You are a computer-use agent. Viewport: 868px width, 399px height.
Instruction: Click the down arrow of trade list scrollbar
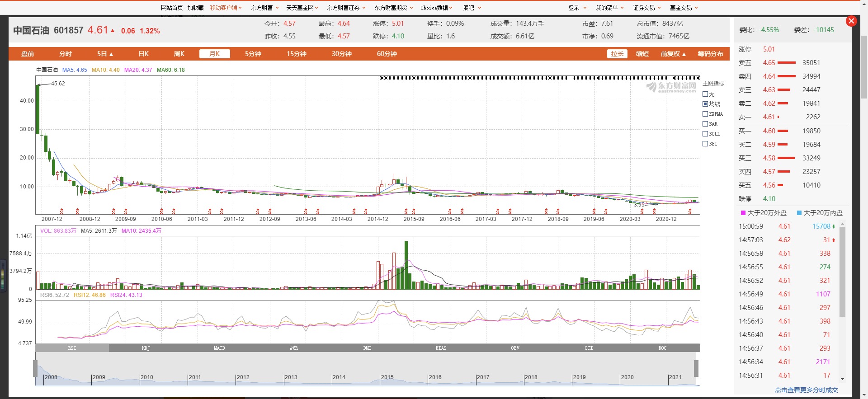pyautogui.click(x=842, y=379)
